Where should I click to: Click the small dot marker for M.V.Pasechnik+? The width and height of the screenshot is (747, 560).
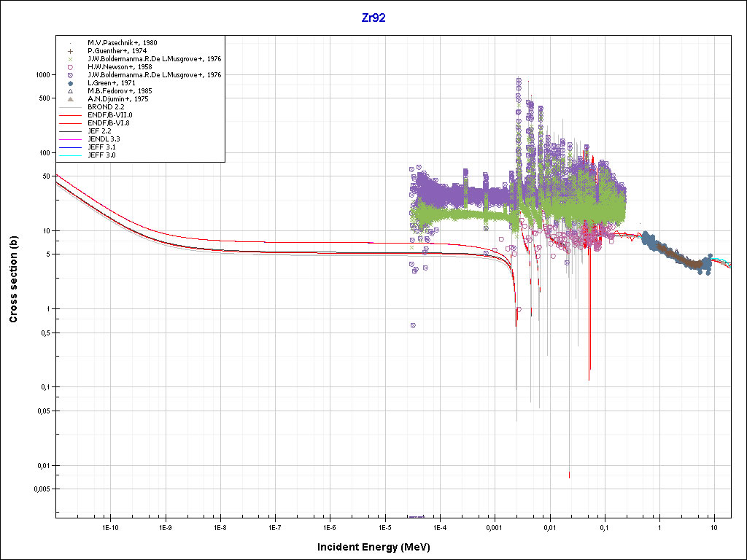click(71, 43)
